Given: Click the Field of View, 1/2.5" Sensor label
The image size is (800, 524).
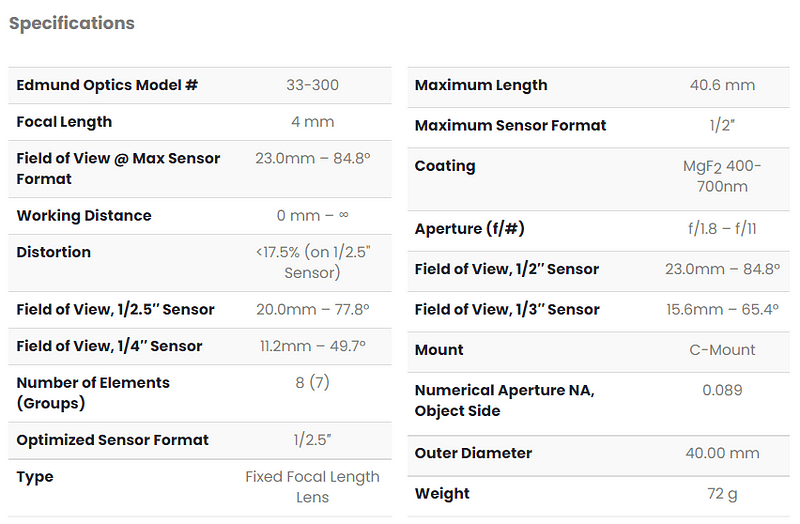Looking at the screenshot, I should pos(115,310).
